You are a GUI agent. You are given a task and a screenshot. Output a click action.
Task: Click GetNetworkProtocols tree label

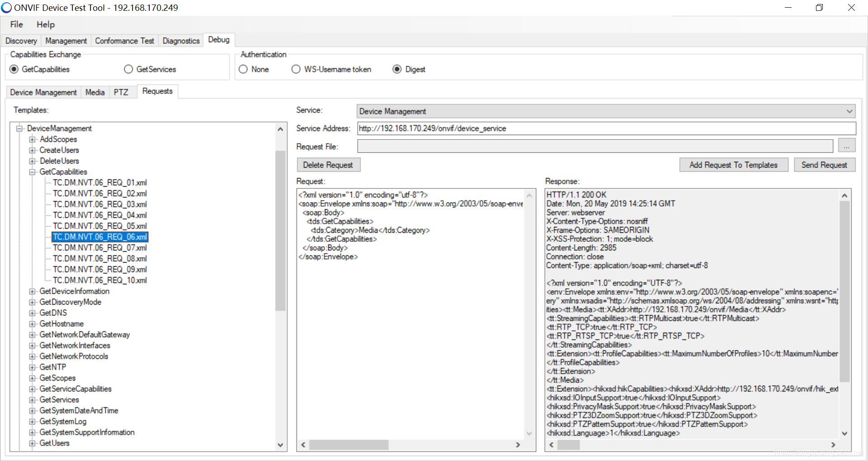74,356
